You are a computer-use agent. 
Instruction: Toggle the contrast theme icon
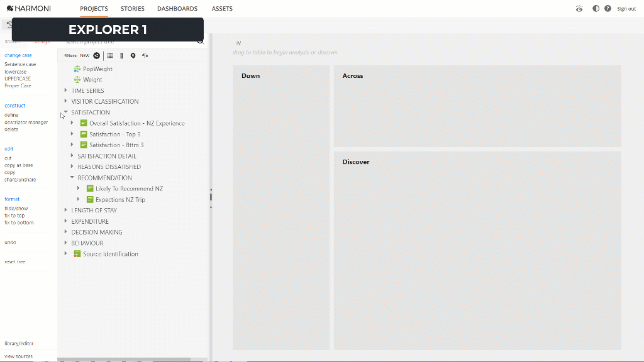coord(596,9)
